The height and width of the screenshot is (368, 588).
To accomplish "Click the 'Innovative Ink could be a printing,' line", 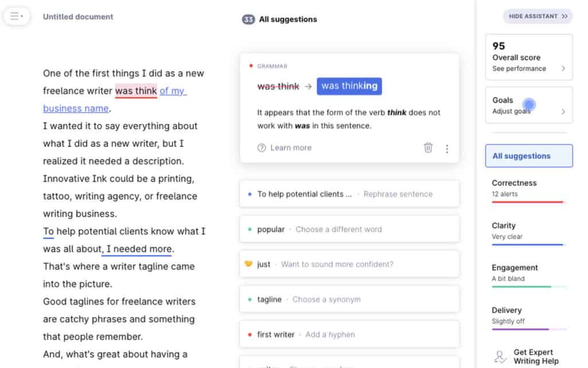I will coord(118,179).
